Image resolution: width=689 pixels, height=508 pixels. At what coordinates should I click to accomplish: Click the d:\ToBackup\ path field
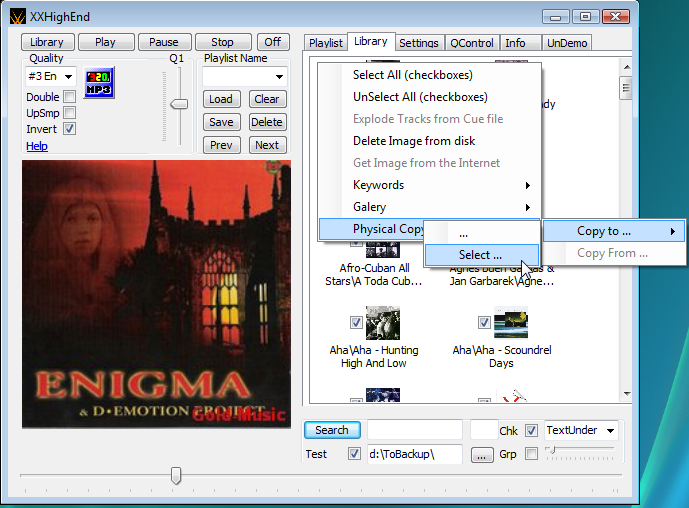pyautogui.click(x=415, y=454)
